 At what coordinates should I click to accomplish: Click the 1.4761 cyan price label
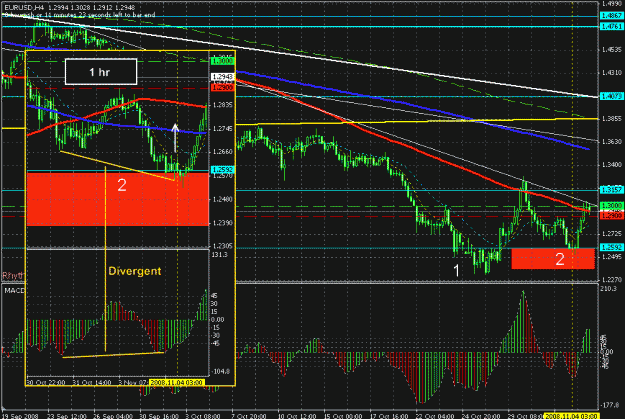pos(611,26)
